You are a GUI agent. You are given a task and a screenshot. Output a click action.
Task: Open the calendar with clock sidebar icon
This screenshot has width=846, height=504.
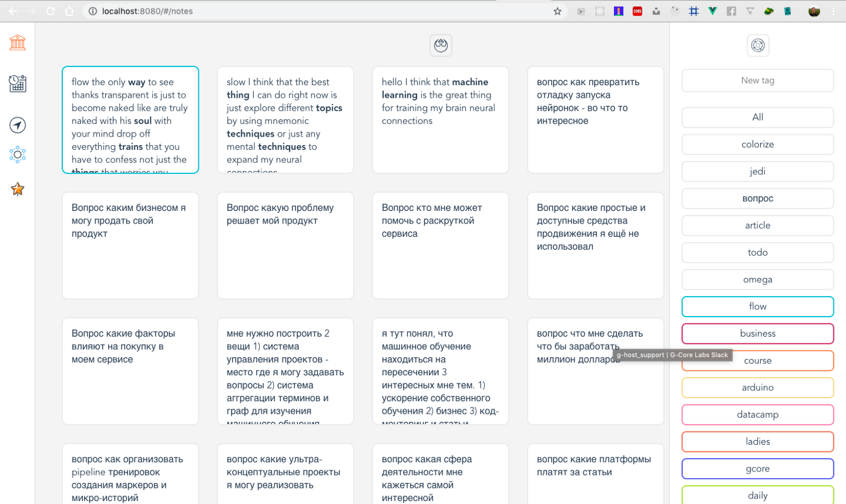tap(18, 83)
